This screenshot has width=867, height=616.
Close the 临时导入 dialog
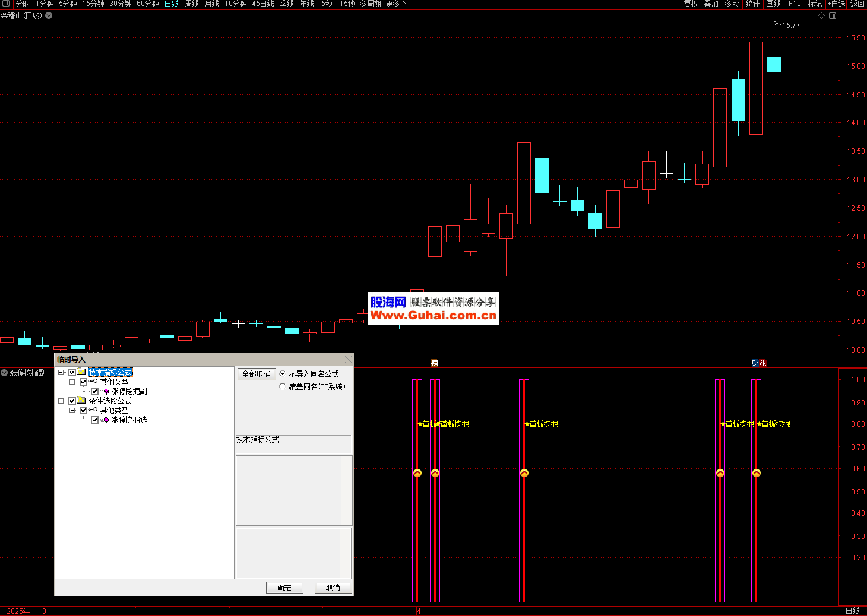[348, 359]
